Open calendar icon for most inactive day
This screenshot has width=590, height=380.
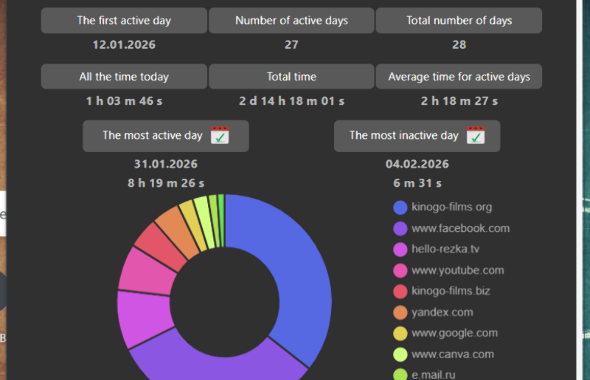[x=476, y=135]
